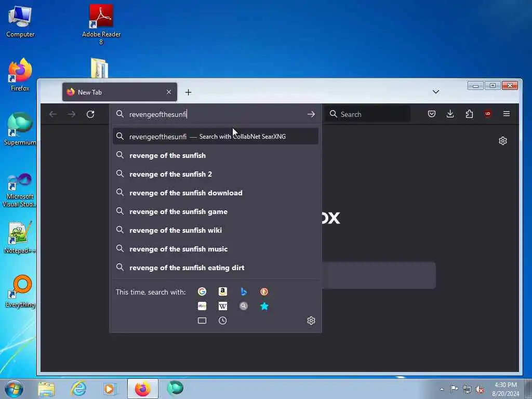The width and height of the screenshot is (532, 399).
Task: Pick "revenge of the sunfish game"
Action: point(216,211)
